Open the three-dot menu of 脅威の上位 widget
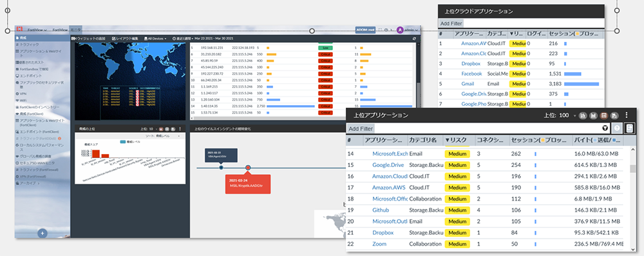Viewport: 644px width, 256px height. [x=180, y=129]
